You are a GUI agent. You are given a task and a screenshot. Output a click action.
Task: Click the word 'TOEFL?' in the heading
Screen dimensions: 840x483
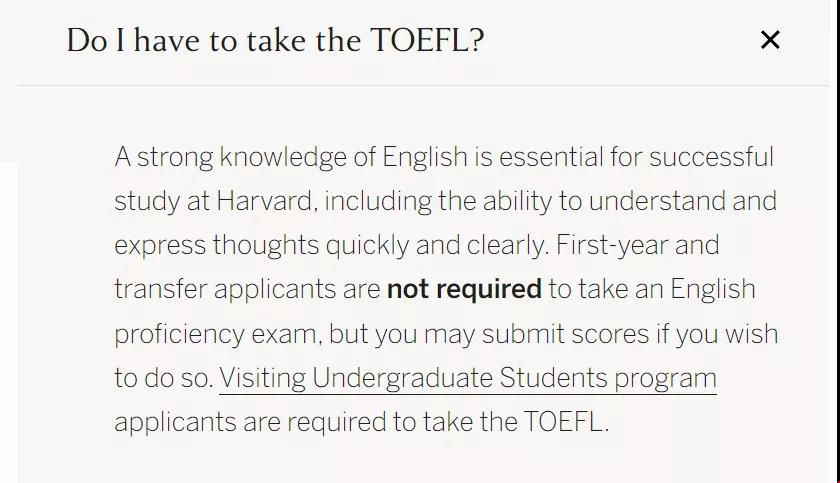click(428, 40)
